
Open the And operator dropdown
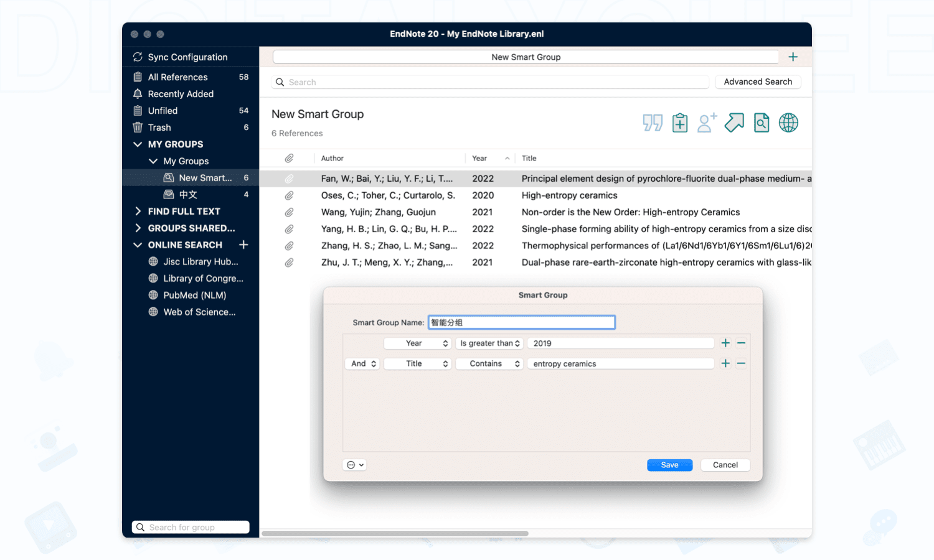[362, 363]
